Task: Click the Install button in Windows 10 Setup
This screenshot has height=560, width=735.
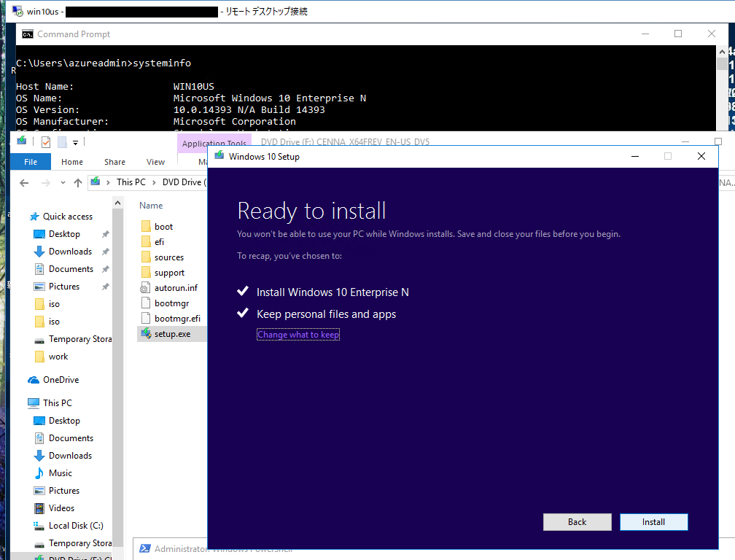Action: pyautogui.click(x=653, y=521)
